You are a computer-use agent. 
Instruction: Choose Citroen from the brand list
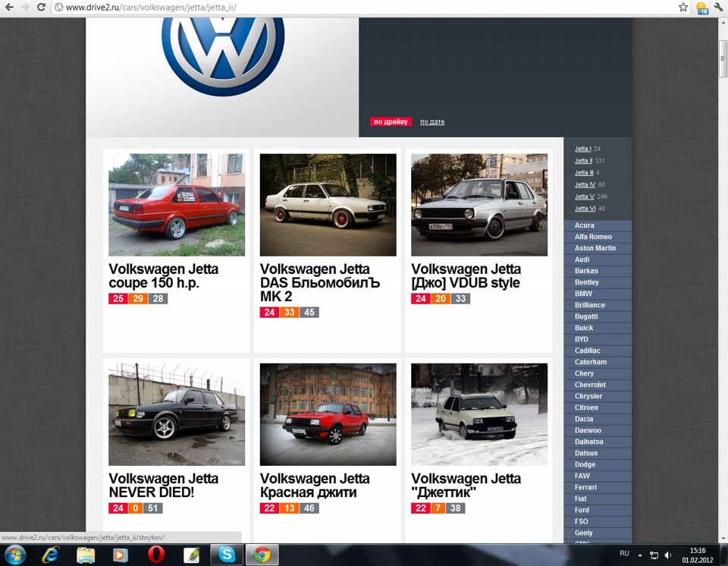598,407
